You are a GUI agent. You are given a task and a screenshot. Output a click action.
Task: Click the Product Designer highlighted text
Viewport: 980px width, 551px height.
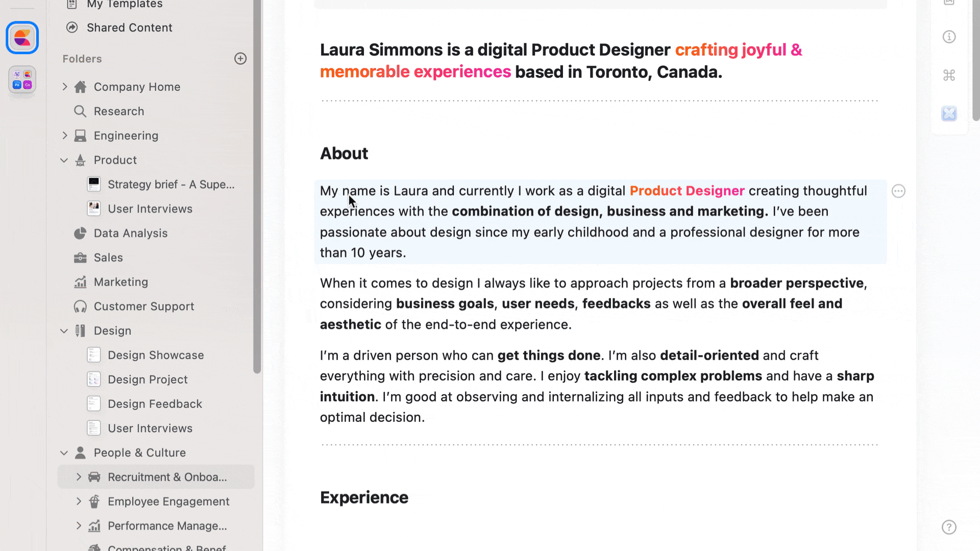pos(687,191)
